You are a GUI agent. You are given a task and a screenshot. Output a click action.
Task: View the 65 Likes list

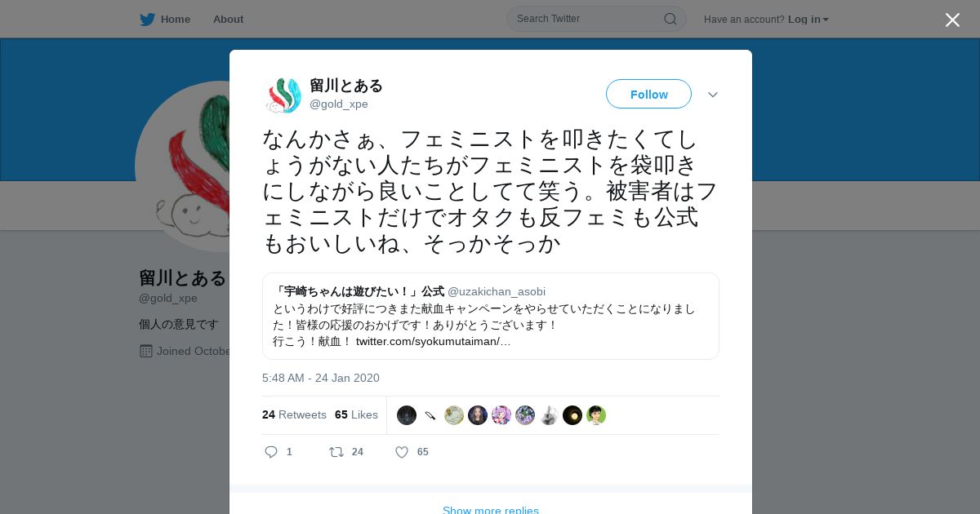click(356, 414)
